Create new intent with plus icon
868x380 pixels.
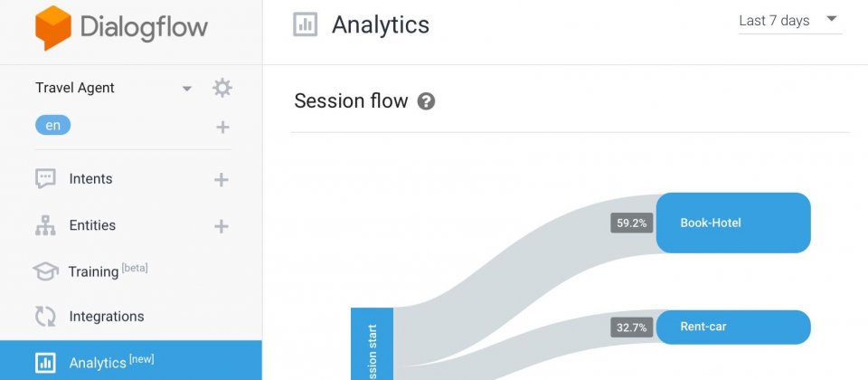(x=222, y=179)
